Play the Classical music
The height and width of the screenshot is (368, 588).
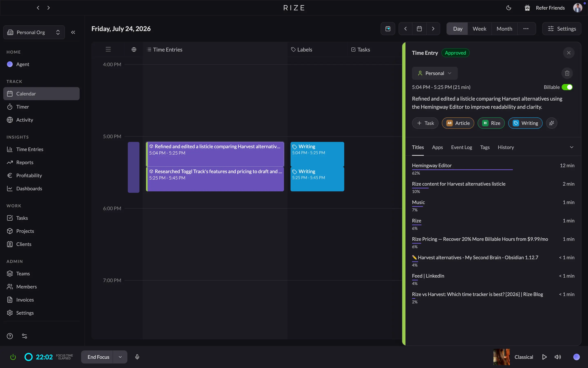[544, 357]
